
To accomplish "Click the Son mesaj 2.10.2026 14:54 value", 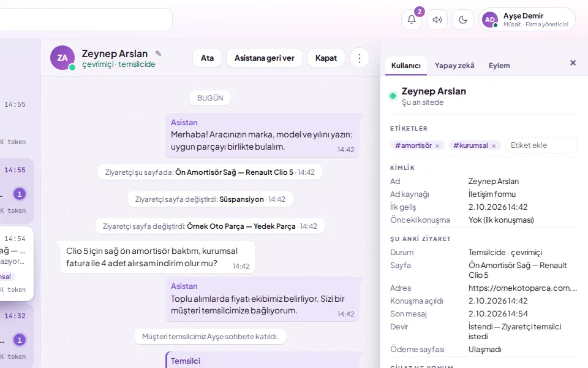I will [498, 313].
